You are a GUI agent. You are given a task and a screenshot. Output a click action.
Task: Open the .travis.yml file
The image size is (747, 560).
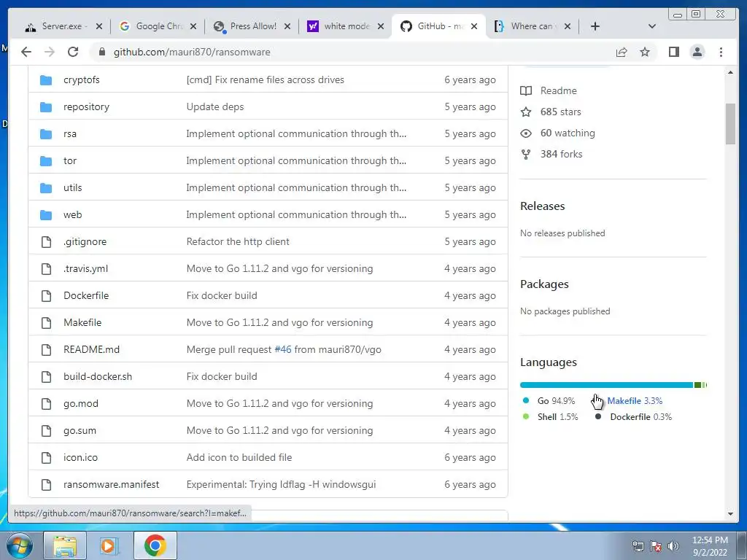tap(86, 268)
